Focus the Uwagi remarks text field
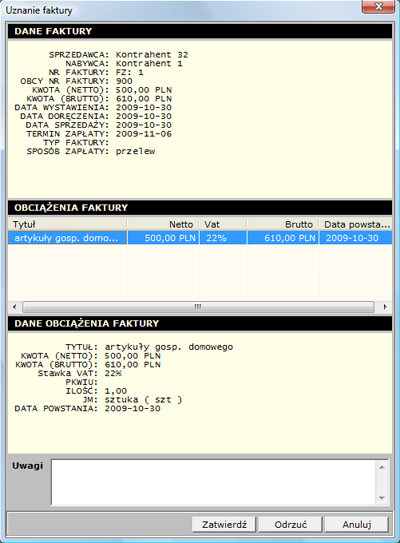Screen dimensions: 400x543 click(214, 482)
